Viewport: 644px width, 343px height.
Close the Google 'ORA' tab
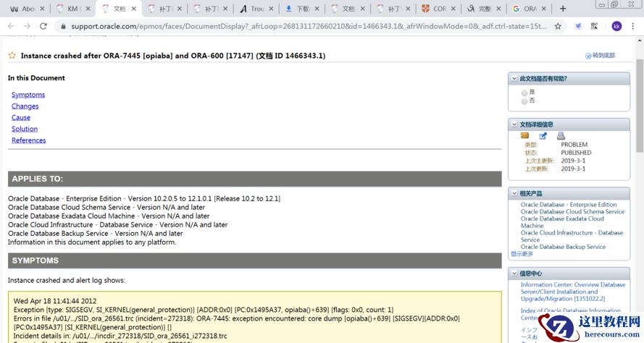(x=544, y=9)
